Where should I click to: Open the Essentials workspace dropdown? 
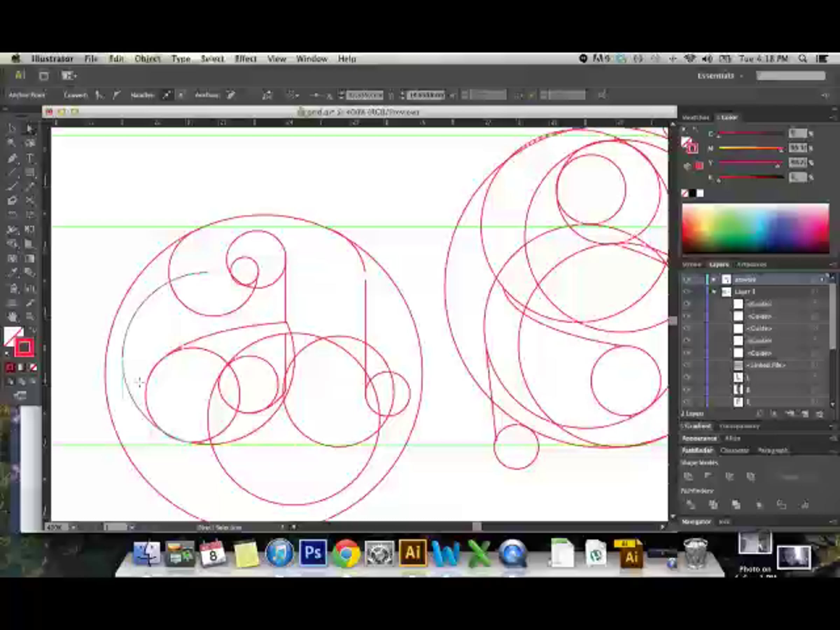click(720, 76)
